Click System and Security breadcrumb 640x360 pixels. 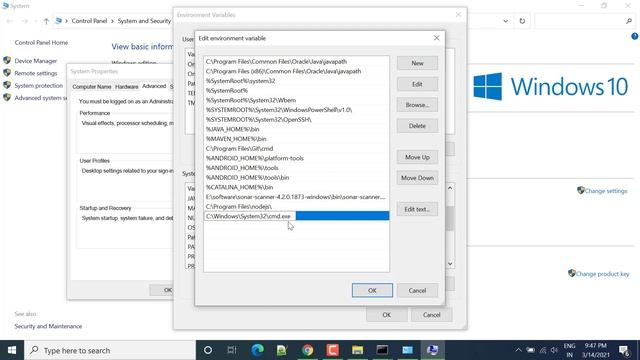[x=144, y=21]
